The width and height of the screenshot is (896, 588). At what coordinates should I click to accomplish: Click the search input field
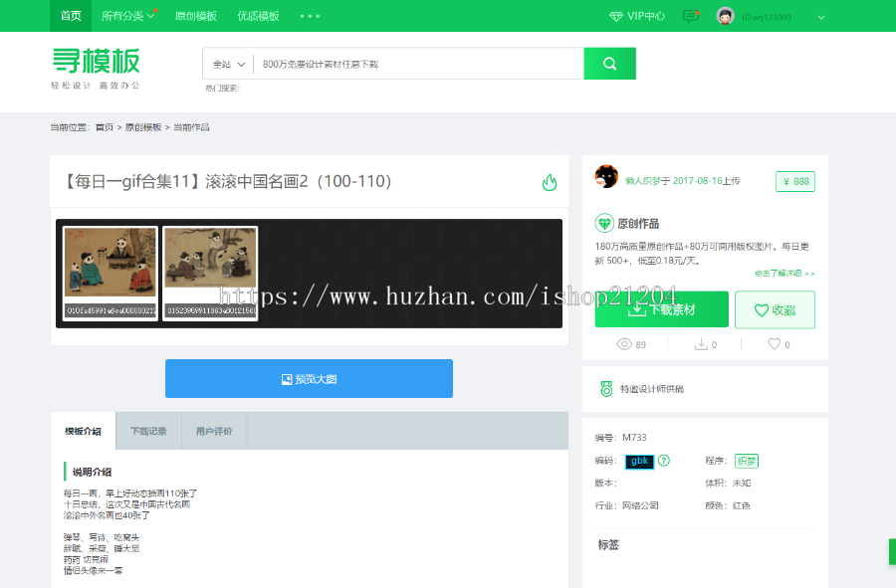pyautogui.click(x=418, y=64)
